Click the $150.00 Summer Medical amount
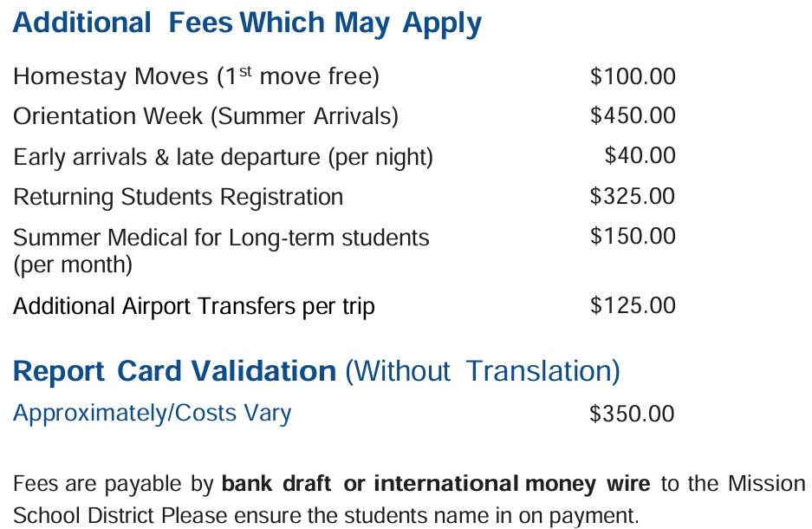This screenshot has height=529, width=812. point(632,236)
